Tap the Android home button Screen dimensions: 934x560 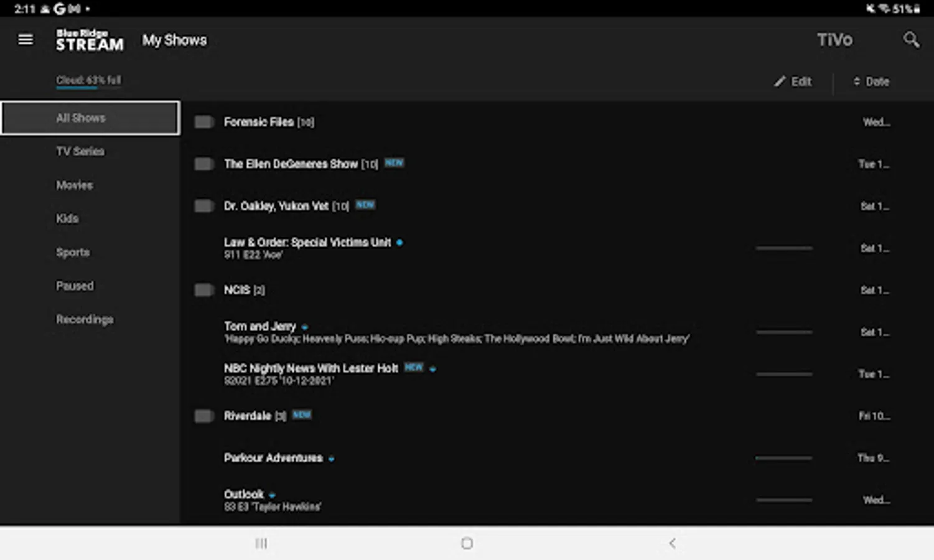pyautogui.click(x=467, y=543)
